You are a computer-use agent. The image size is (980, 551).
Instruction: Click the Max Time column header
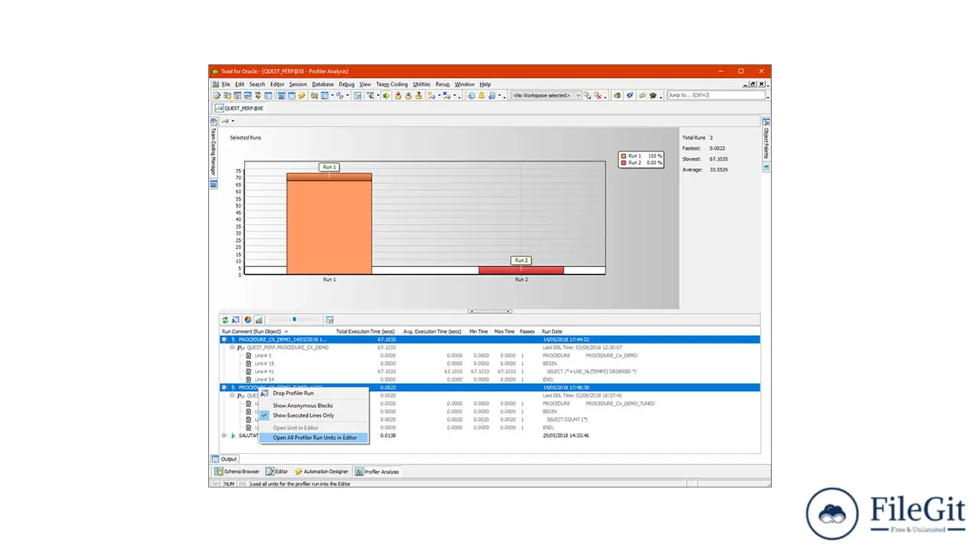click(505, 331)
